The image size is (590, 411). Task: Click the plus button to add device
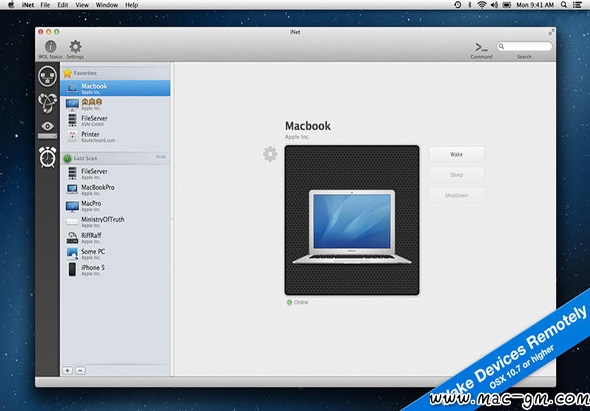67,370
